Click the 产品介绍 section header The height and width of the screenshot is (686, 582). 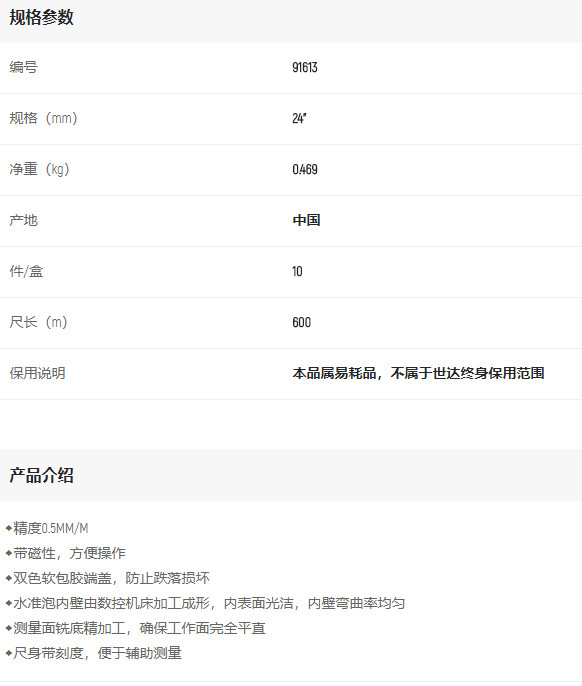pyautogui.click(x=42, y=475)
